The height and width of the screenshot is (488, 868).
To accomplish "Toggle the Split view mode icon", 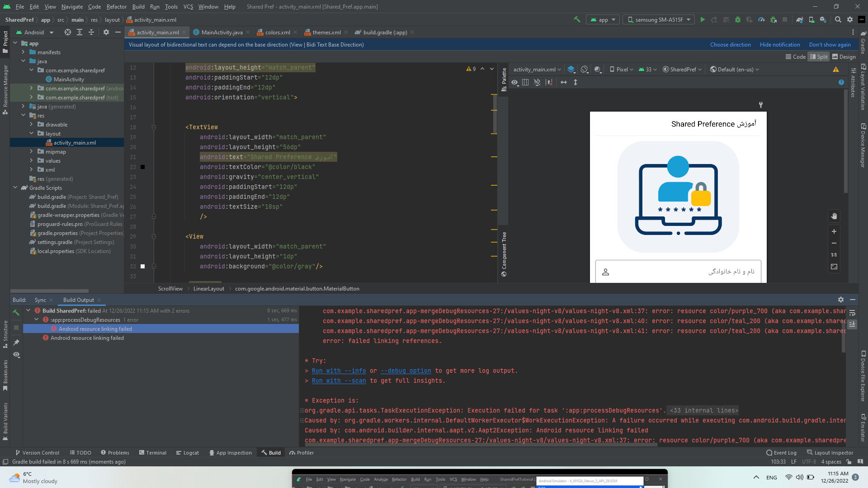I will coord(819,56).
